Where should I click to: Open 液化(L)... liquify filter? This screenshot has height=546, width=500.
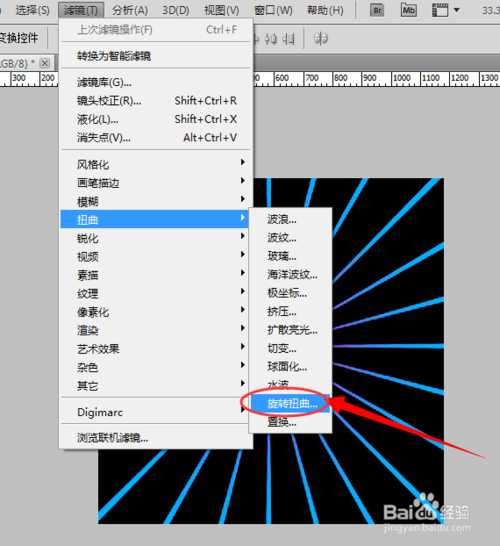tap(156, 119)
